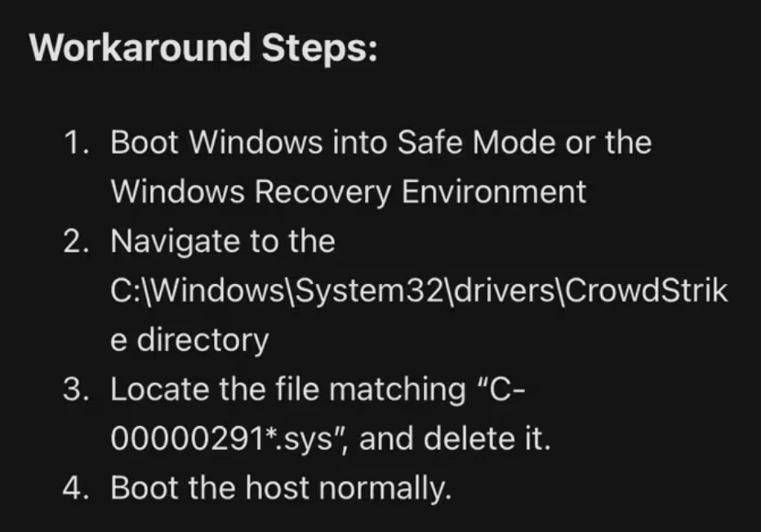The height and width of the screenshot is (532, 761).
Task: Select the step number 1 marker
Action: (76, 143)
